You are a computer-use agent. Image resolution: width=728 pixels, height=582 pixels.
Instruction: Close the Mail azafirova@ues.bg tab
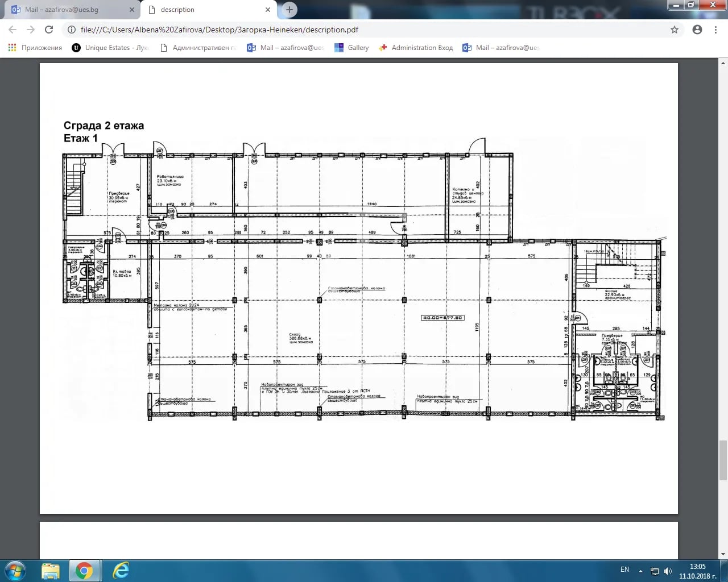coord(132,10)
